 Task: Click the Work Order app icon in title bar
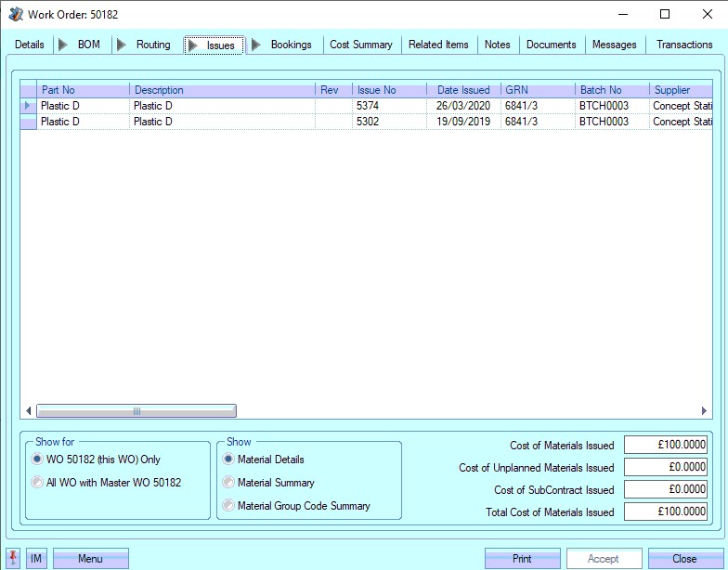pyautogui.click(x=16, y=15)
